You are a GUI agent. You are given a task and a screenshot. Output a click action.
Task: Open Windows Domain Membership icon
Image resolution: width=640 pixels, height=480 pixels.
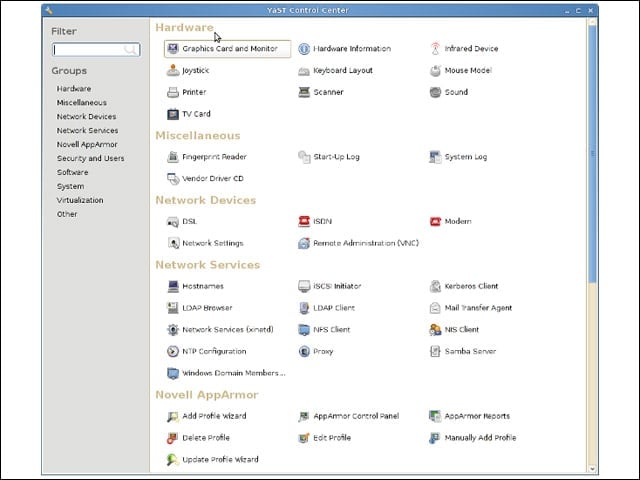(173, 373)
